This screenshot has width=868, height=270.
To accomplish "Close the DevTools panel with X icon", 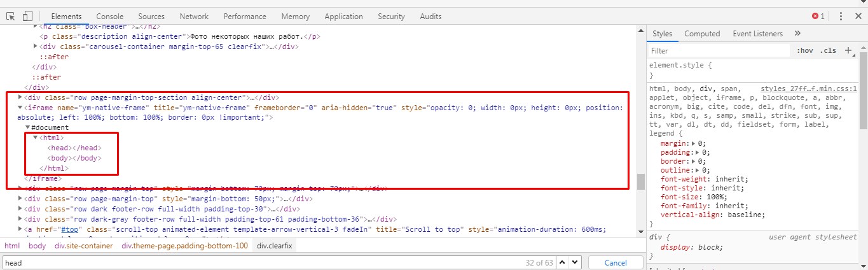I will tap(858, 16).
